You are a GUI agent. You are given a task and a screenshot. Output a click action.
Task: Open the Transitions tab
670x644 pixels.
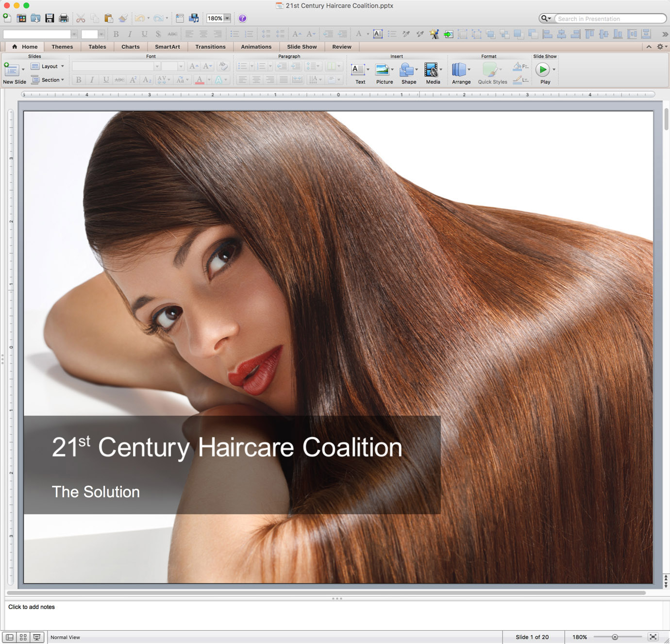[210, 47]
